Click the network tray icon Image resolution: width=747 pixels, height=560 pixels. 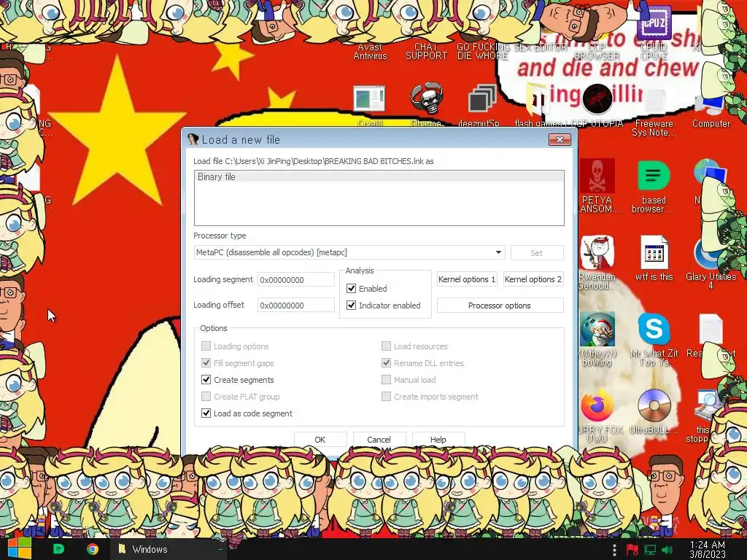click(650, 550)
